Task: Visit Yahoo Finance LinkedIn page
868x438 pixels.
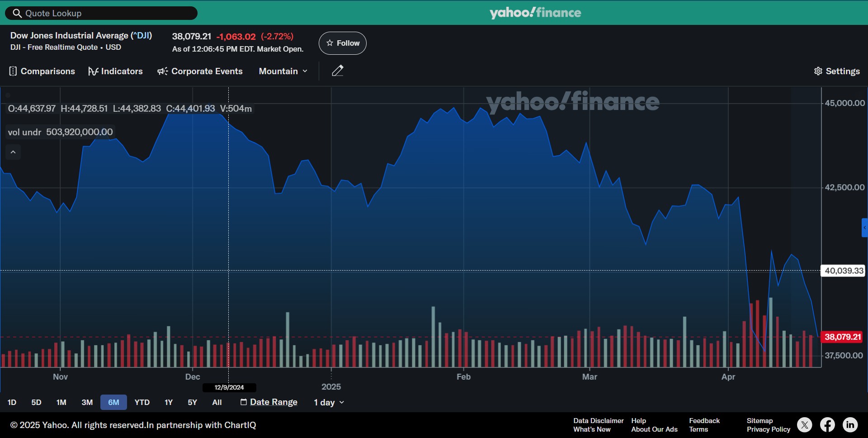Action: point(850,425)
